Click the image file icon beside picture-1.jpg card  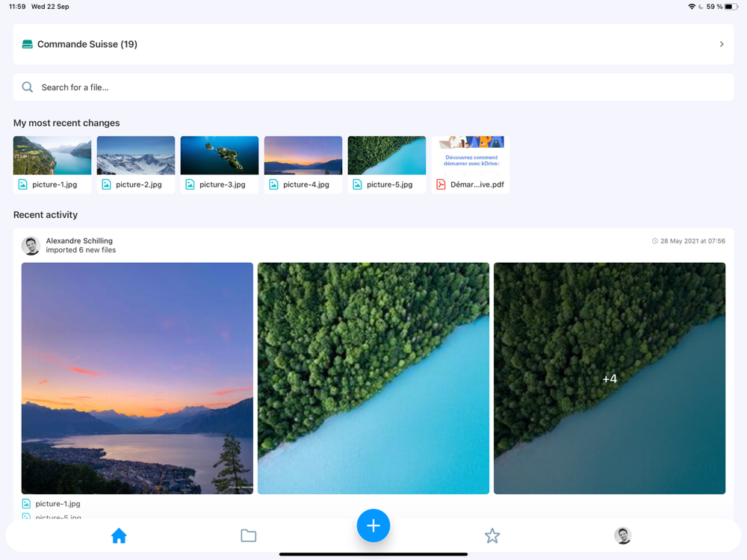pos(22,184)
